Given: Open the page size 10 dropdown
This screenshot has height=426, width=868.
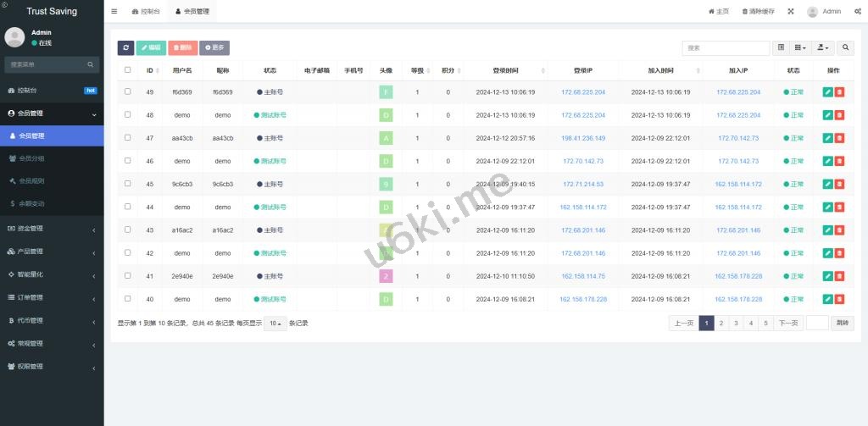Looking at the screenshot, I should [274, 324].
